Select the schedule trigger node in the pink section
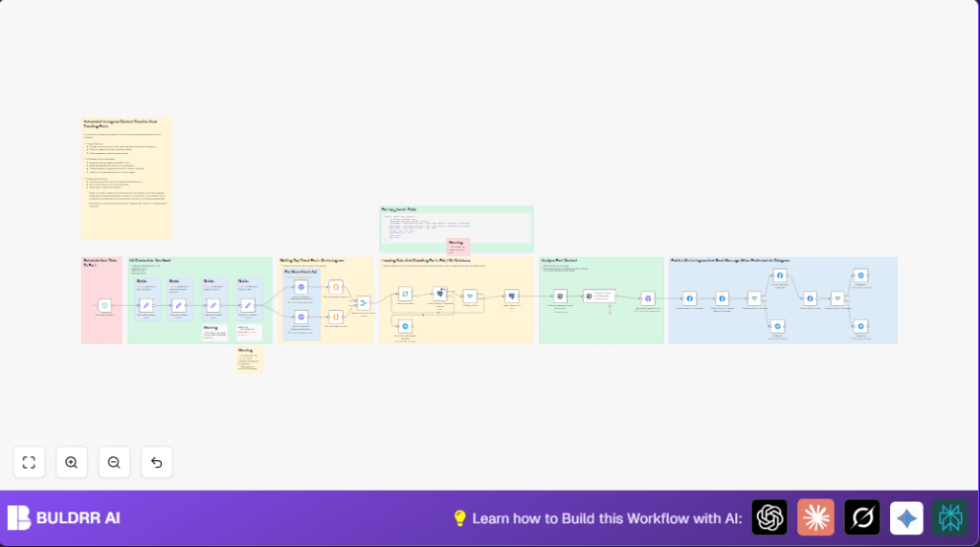This screenshot has width=980, height=547. (x=104, y=305)
